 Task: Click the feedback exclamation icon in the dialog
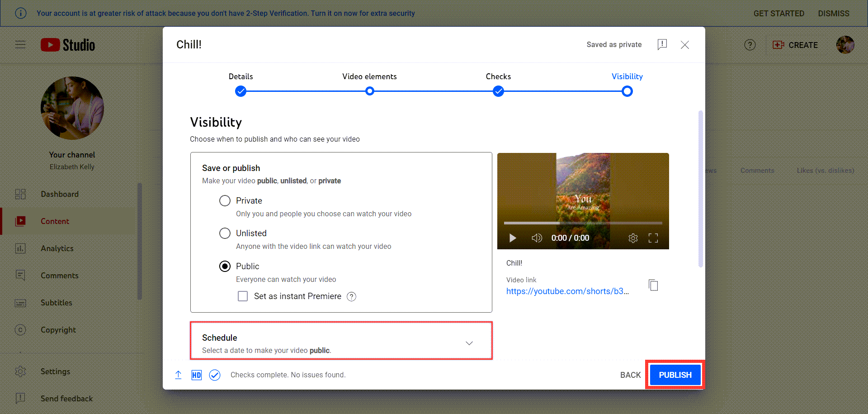click(x=662, y=44)
